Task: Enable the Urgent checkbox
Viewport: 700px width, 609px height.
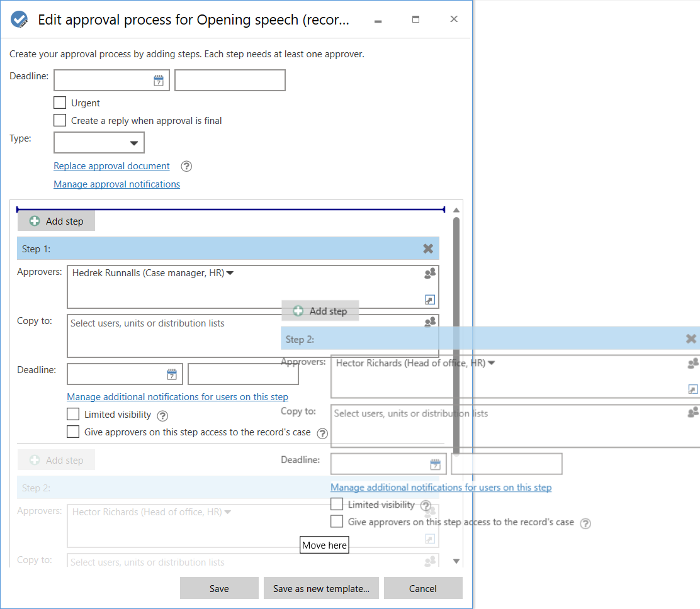Action: (x=60, y=102)
